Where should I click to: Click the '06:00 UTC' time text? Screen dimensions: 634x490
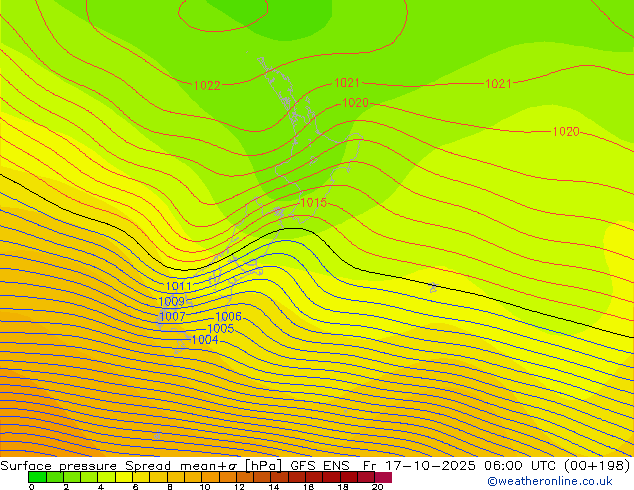tap(520, 465)
